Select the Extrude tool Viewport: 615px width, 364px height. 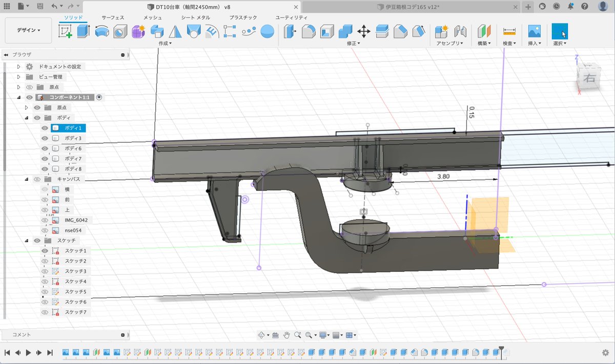click(x=84, y=31)
